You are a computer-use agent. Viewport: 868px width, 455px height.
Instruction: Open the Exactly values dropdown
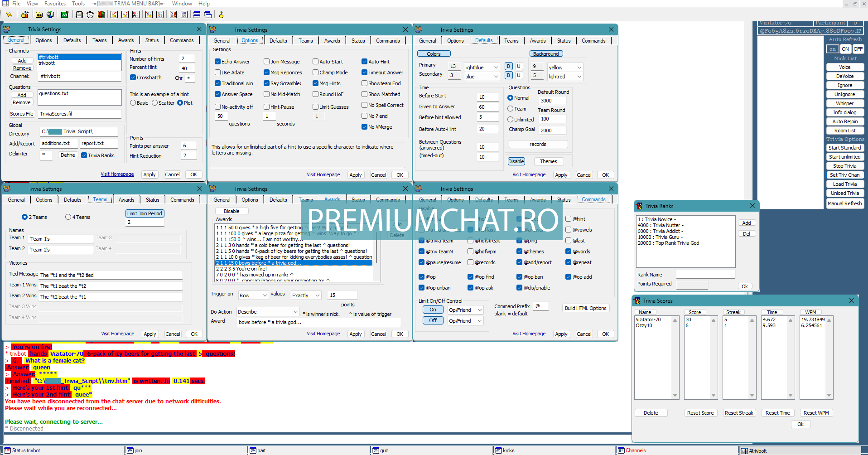click(317, 295)
